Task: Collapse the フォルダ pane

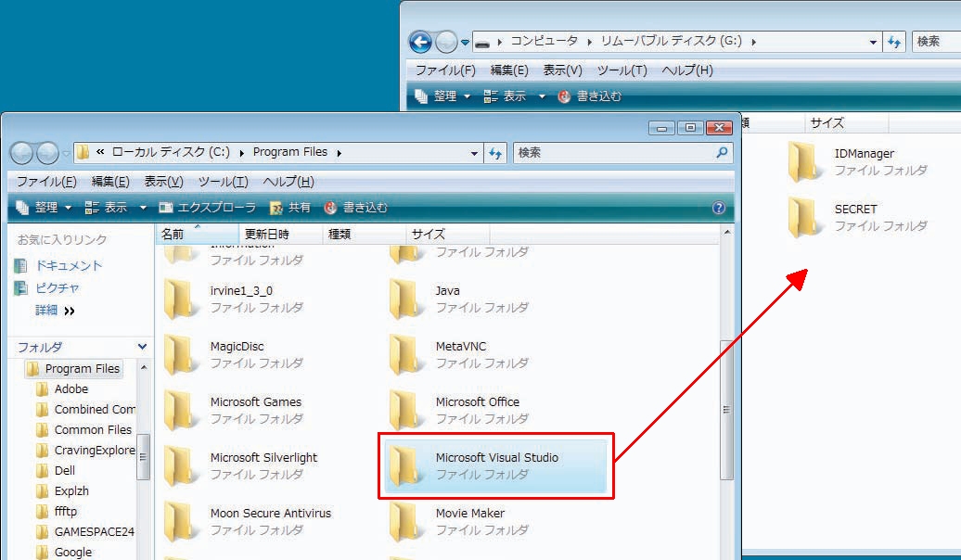Action: click(x=142, y=347)
